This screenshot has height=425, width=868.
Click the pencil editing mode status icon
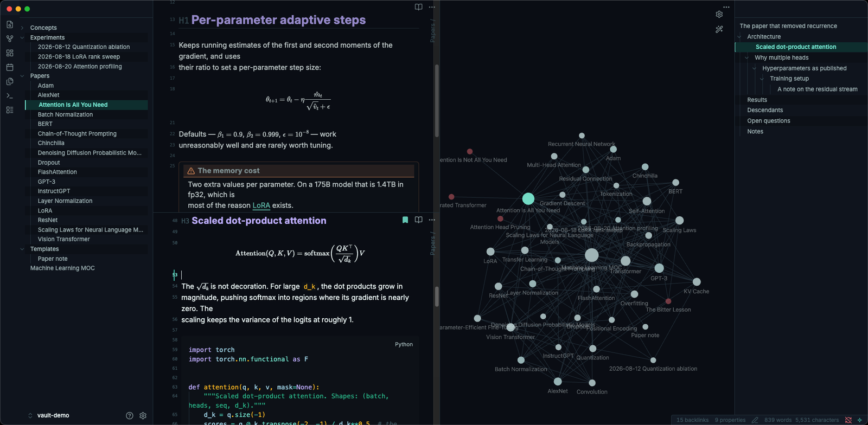click(755, 420)
